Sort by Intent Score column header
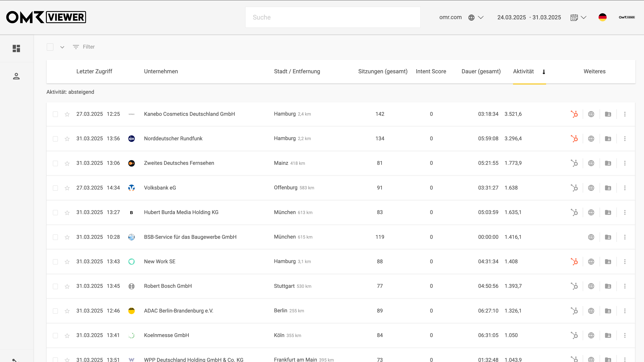This screenshot has width=644, height=362. coord(431,72)
